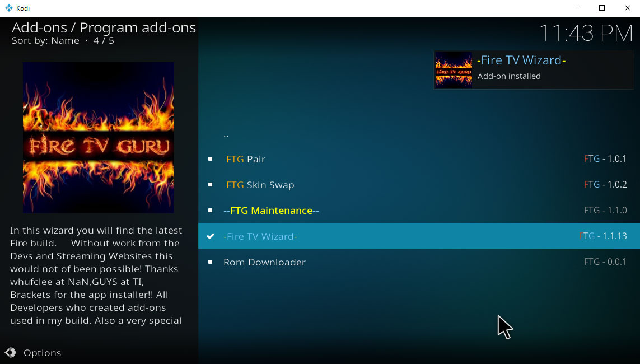Click the 11:43 PM clock display

point(588,34)
